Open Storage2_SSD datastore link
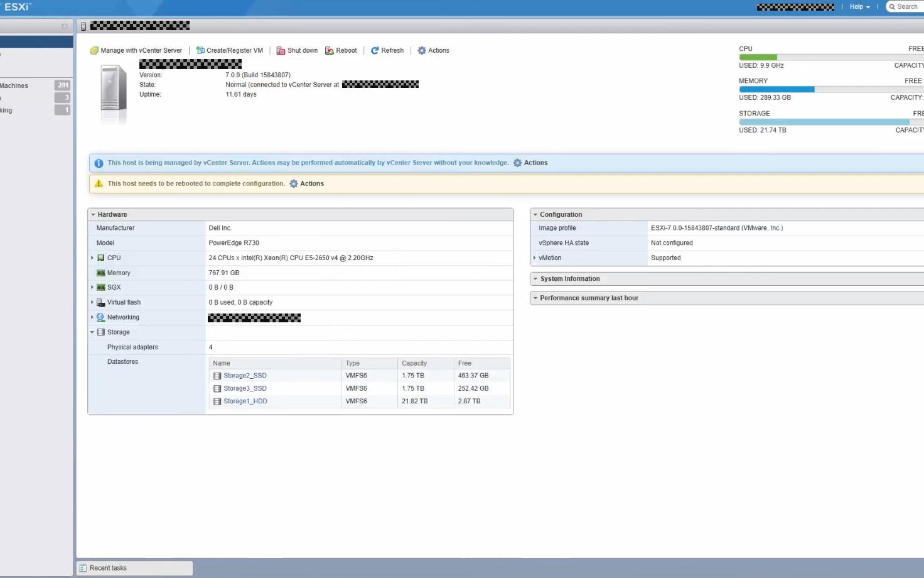 [x=245, y=376]
